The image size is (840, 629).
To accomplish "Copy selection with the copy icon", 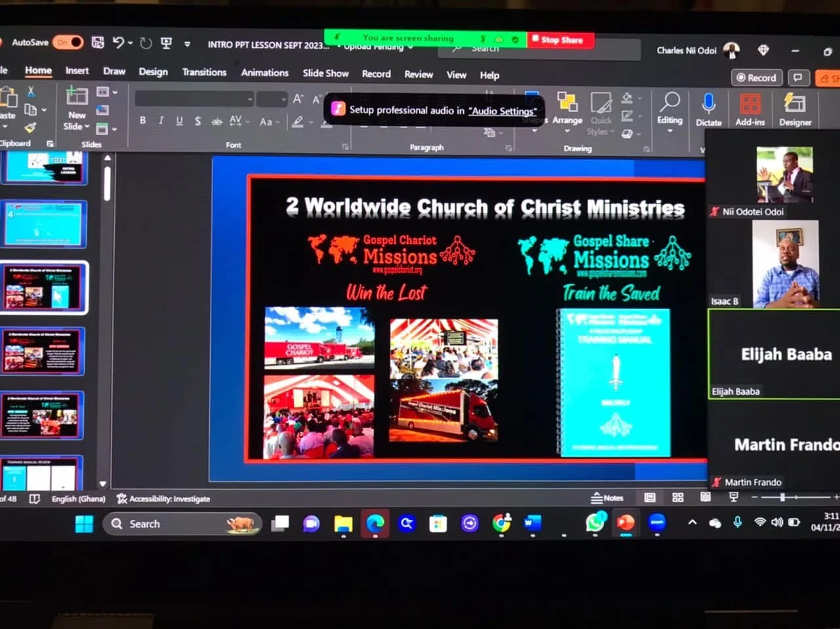I will coord(30,110).
